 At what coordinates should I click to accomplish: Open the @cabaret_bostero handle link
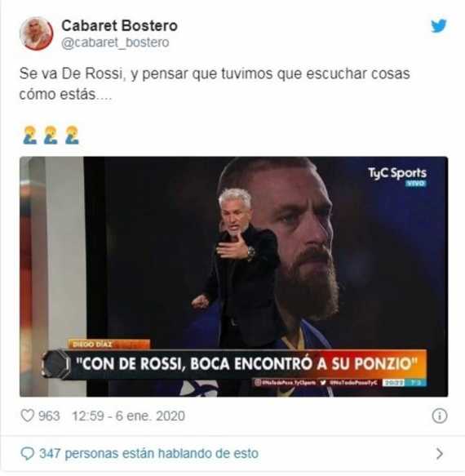pos(115,42)
